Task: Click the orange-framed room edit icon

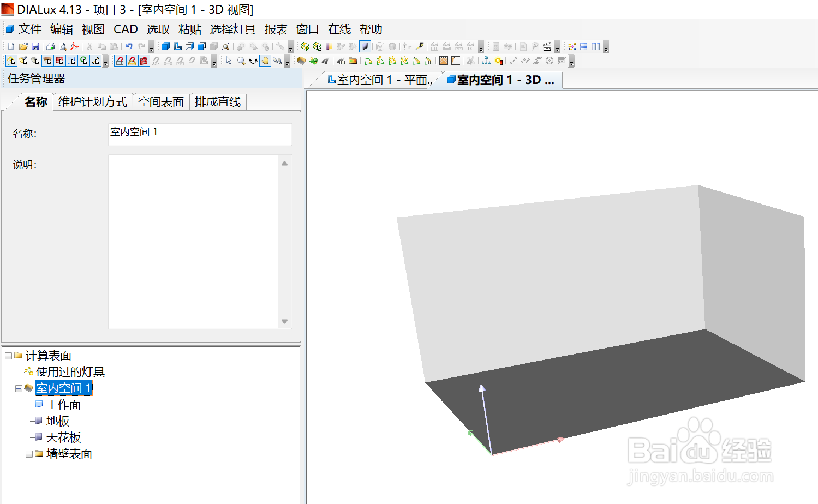Action: [444, 61]
